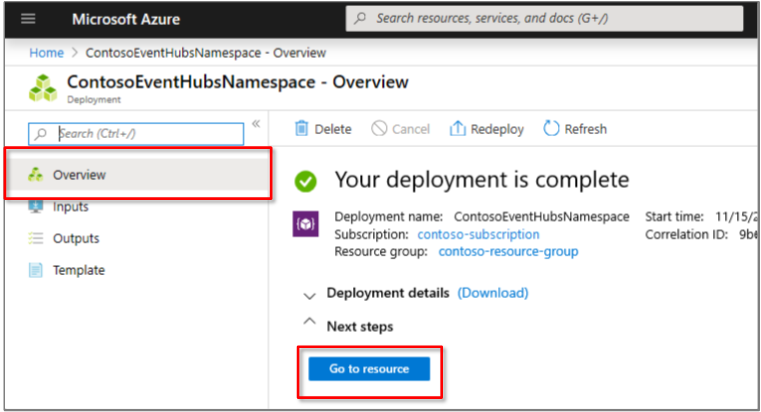
Task: Click the magnifier icon in the sidebar search box
Action: tap(41, 133)
